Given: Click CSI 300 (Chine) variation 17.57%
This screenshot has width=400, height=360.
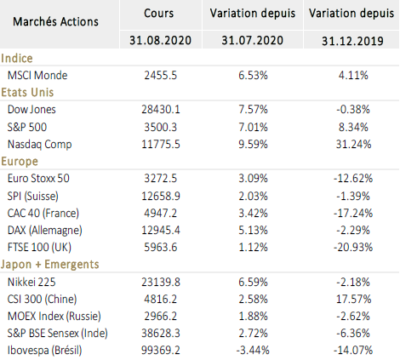Looking at the screenshot, I should pyautogui.click(x=353, y=299).
